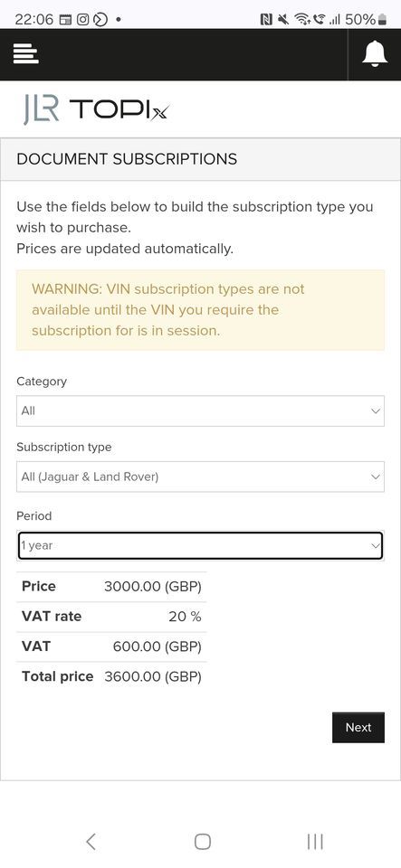Tap the Total price row

pos(111,676)
